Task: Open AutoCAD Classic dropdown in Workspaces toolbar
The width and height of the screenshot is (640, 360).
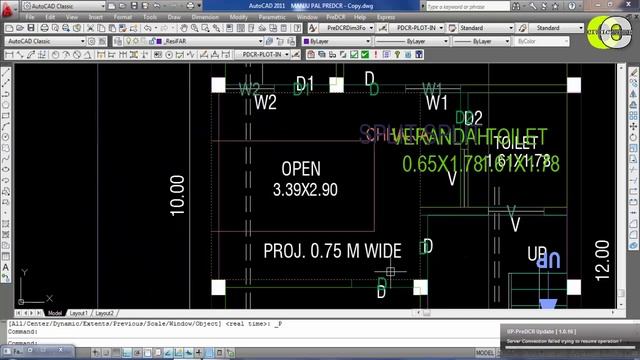Action: coord(45,41)
